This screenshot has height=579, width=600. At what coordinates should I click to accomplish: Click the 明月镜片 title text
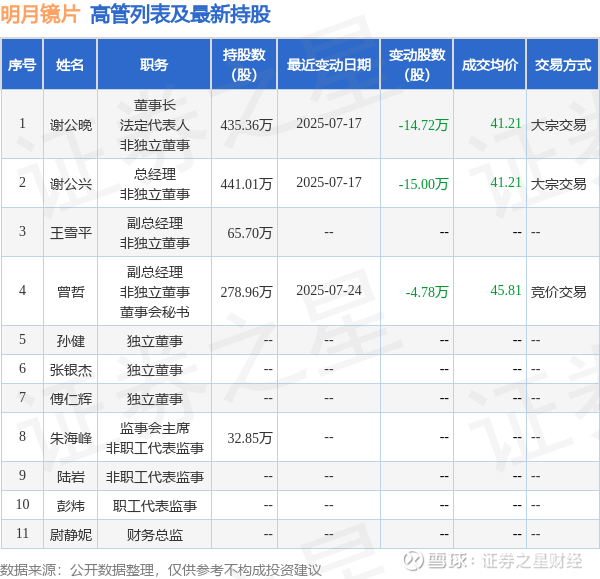click(x=40, y=15)
